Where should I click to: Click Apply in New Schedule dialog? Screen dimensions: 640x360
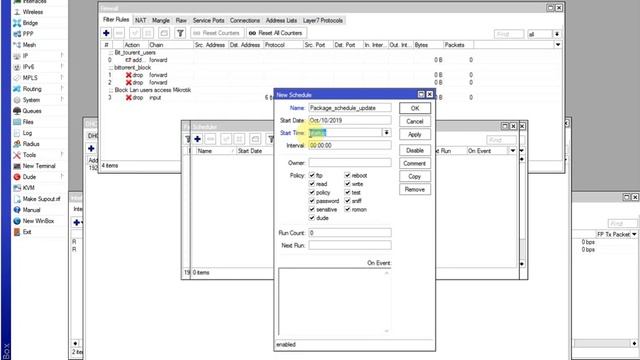point(415,134)
